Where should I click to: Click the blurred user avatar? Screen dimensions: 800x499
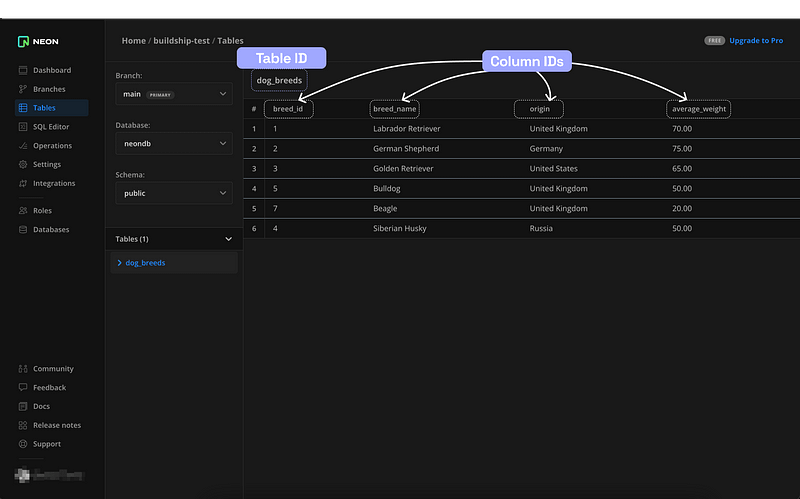coord(22,476)
